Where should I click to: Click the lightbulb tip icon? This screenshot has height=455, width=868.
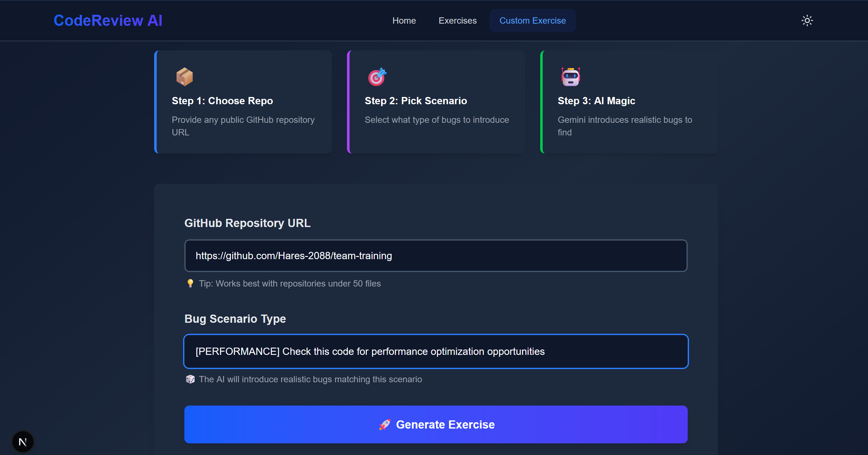pyautogui.click(x=190, y=283)
